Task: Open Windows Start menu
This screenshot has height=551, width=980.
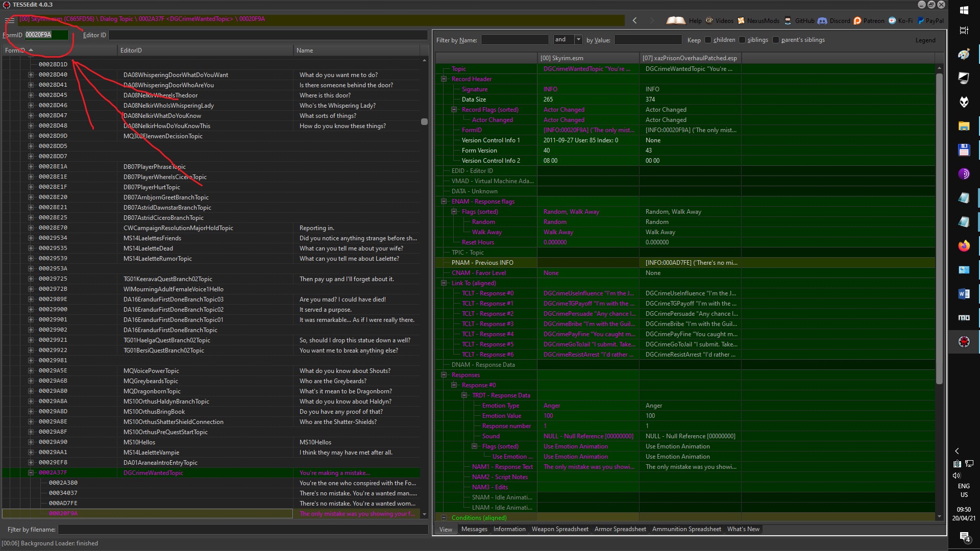Action: click(964, 10)
